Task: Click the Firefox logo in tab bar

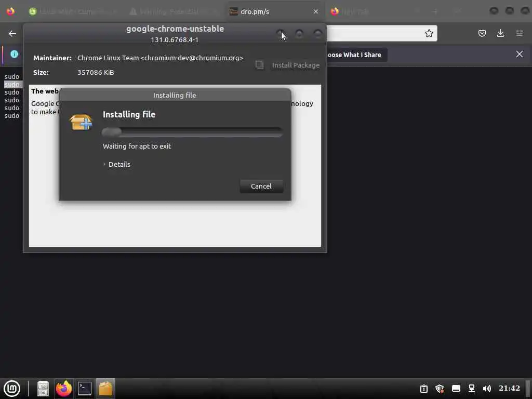Action: (x=10, y=11)
